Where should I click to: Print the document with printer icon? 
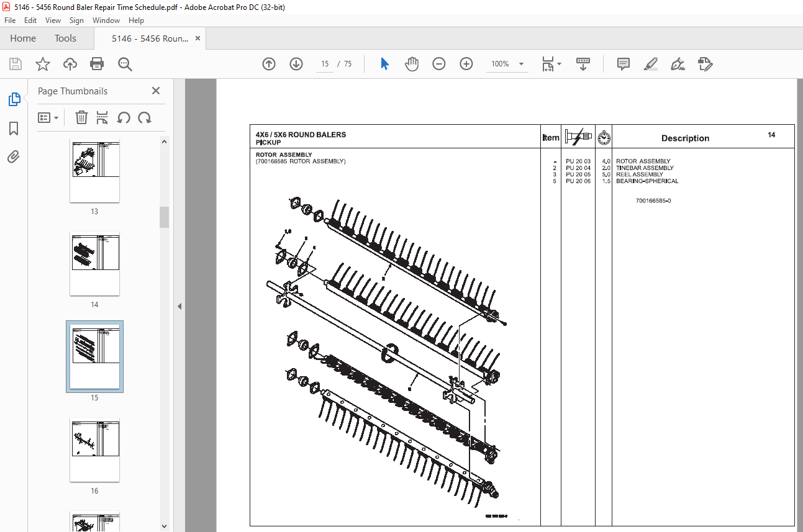click(97, 64)
